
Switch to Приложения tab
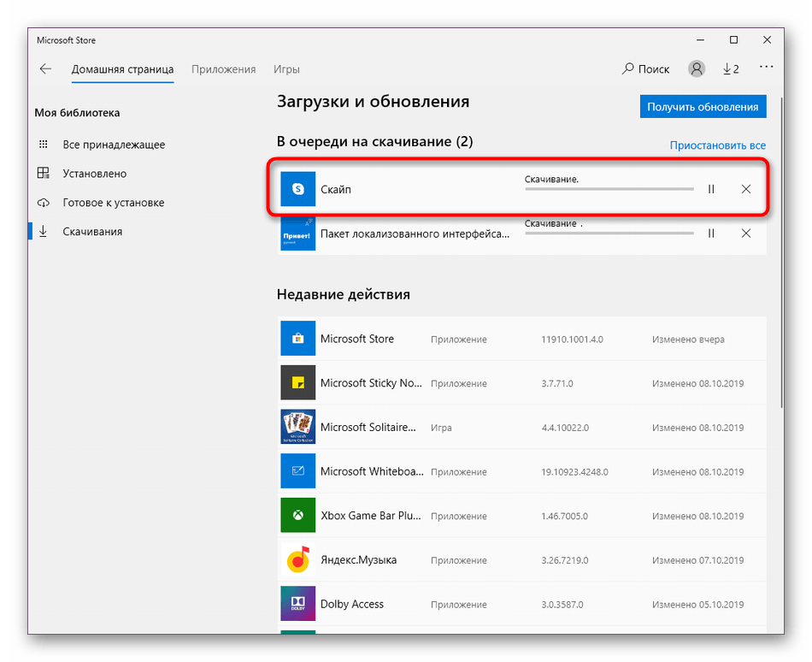(224, 69)
